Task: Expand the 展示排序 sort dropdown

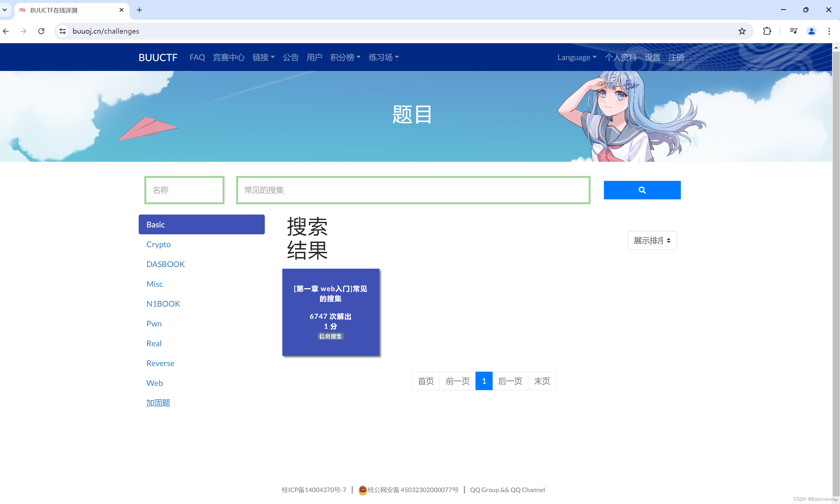Action: pos(652,241)
